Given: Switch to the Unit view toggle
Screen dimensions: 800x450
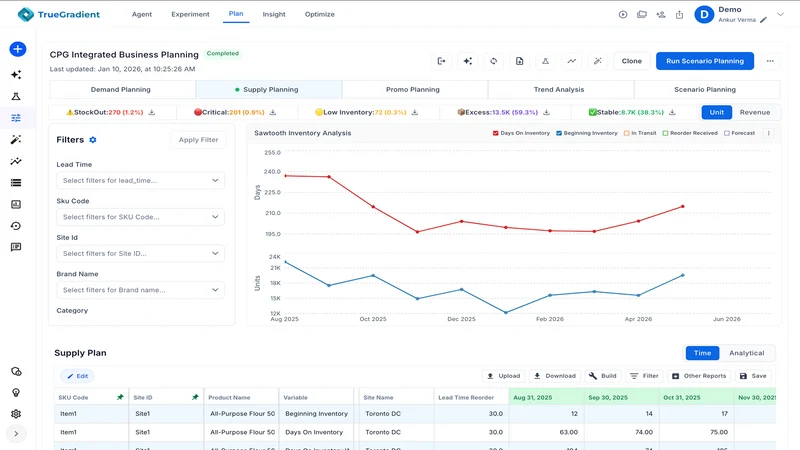Looking at the screenshot, I should [716, 112].
